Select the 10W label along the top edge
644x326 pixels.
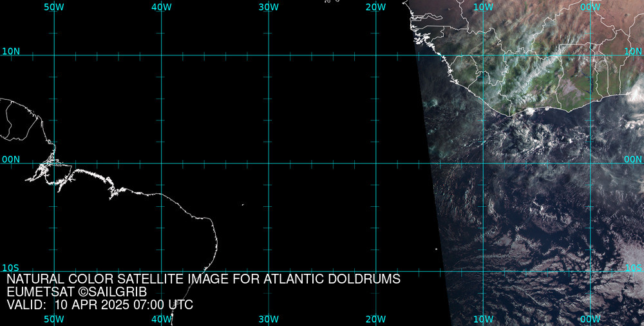pyautogui.click(x=483, y=7)
